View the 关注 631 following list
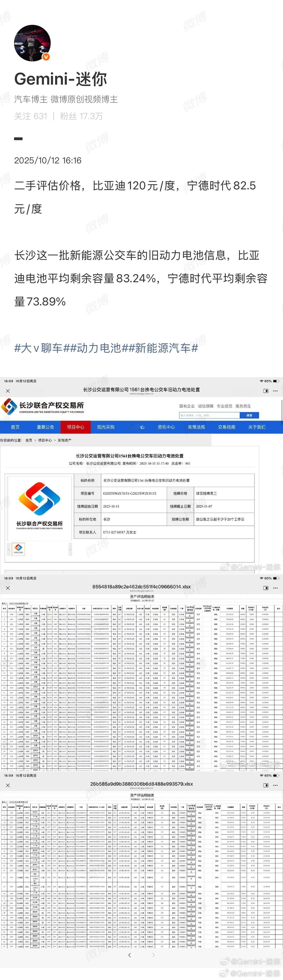Image resolution: width=283 pixels, height=980 pixels. tap(31, 116)
